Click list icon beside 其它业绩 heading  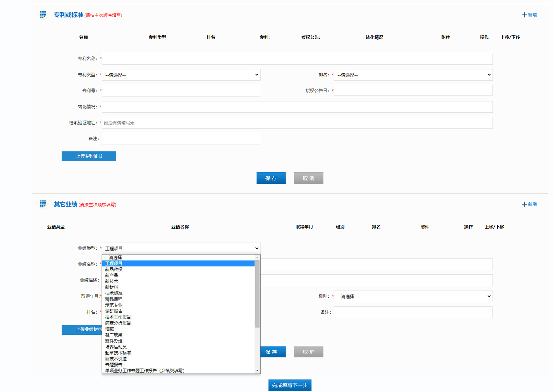(x=43, y=204)
